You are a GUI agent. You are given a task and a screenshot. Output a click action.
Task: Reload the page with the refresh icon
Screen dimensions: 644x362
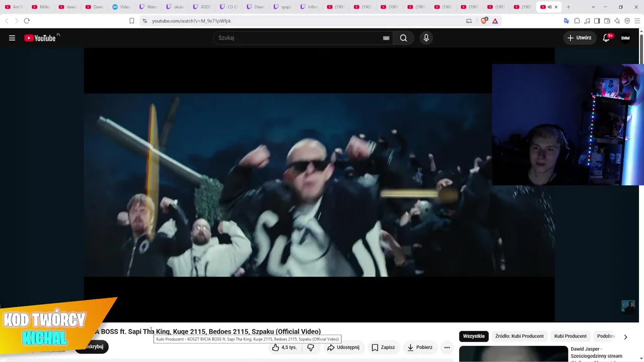coord(27,21)
